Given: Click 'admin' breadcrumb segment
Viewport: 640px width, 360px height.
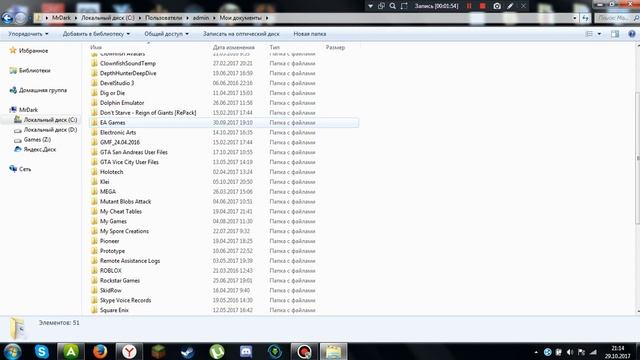Looking at the screenshot, I should pos(200,18).
